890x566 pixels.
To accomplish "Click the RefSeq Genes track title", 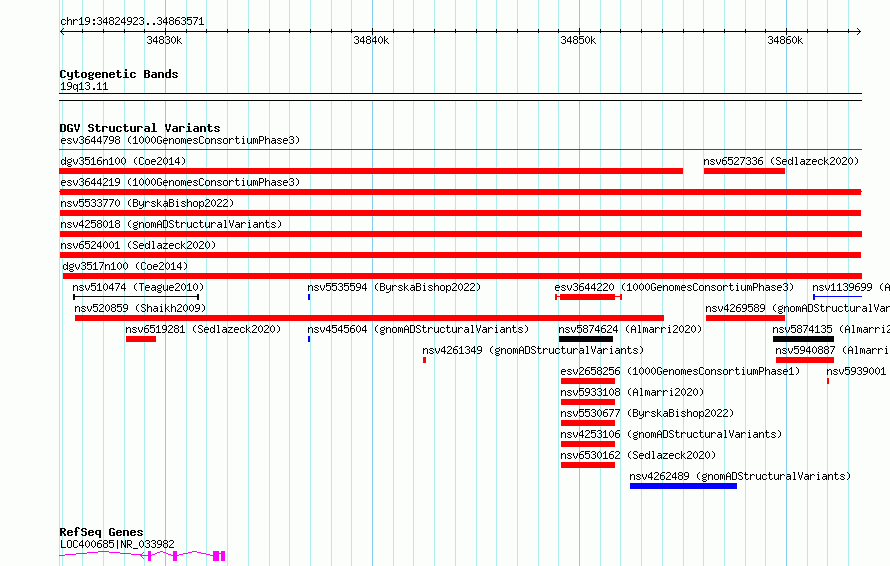I will tap(101, 532).
